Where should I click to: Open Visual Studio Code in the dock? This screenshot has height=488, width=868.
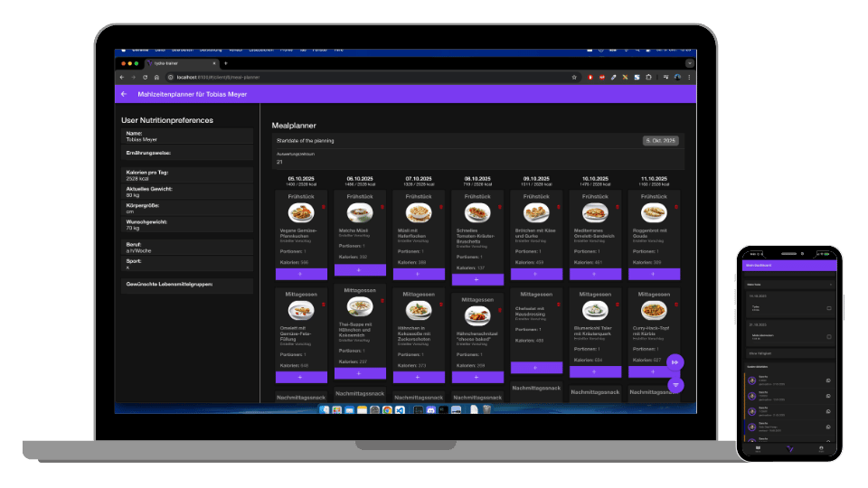400,410
